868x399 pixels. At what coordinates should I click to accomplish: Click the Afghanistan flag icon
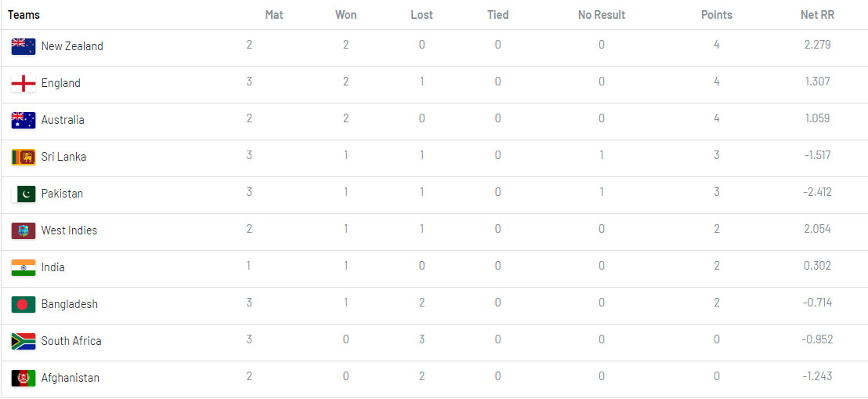(x=24, y=378)
